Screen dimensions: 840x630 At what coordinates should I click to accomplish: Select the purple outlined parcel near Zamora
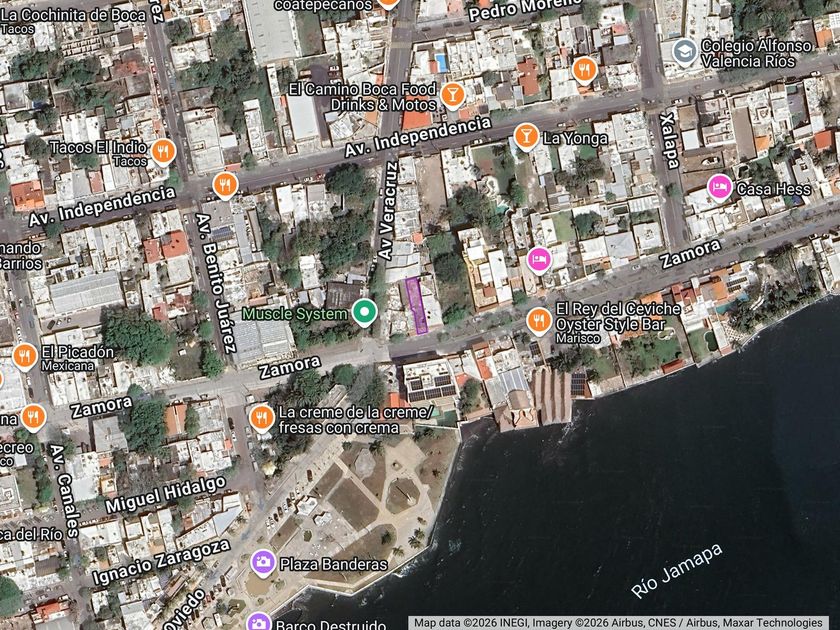tap(416, 306)
